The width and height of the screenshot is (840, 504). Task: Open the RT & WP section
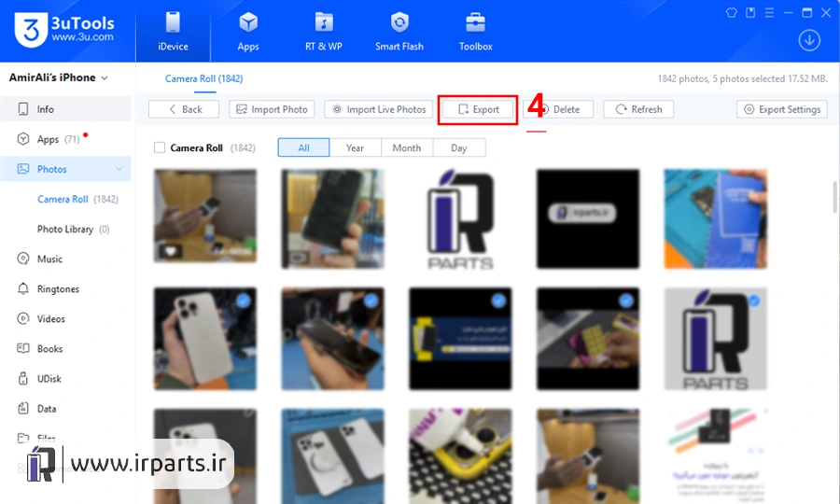[x=324, y=31]
